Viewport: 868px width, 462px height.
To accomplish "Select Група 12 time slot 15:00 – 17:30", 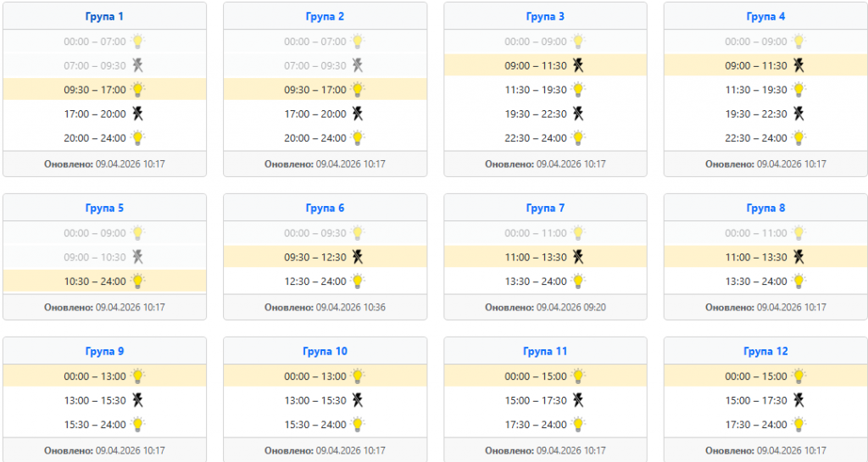I will tap(756, 400).
